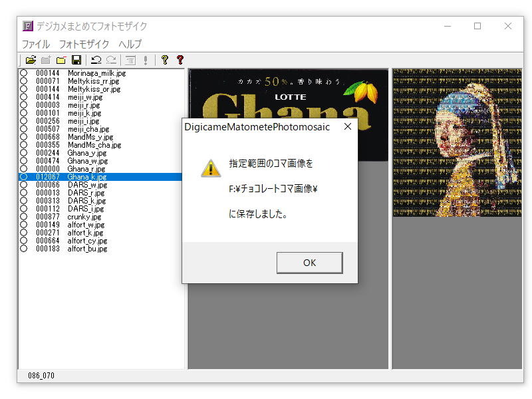Select the Ghana_w.jpg list row
Viewport: 532px width, 399px height.
pyautogui.click(x=100, y=161)
